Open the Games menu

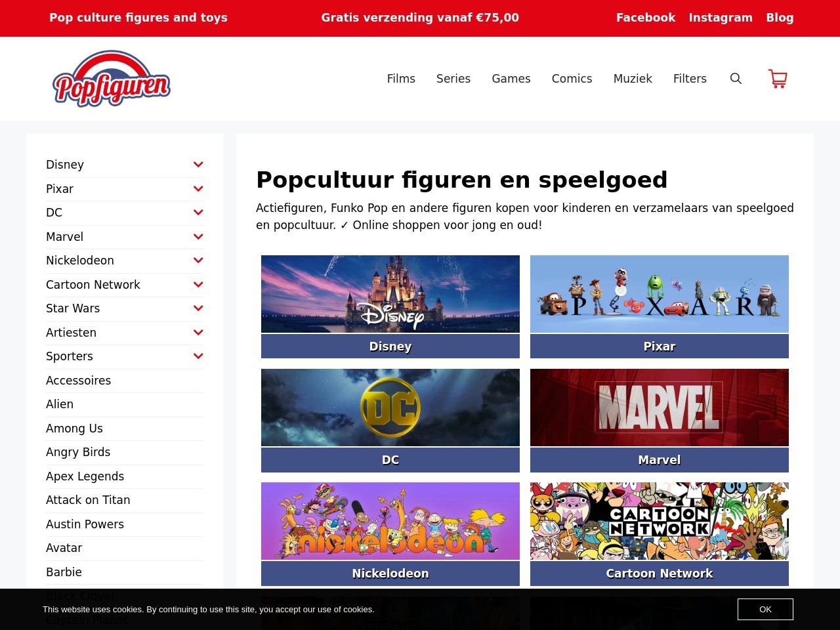click(x=511, y=79)
